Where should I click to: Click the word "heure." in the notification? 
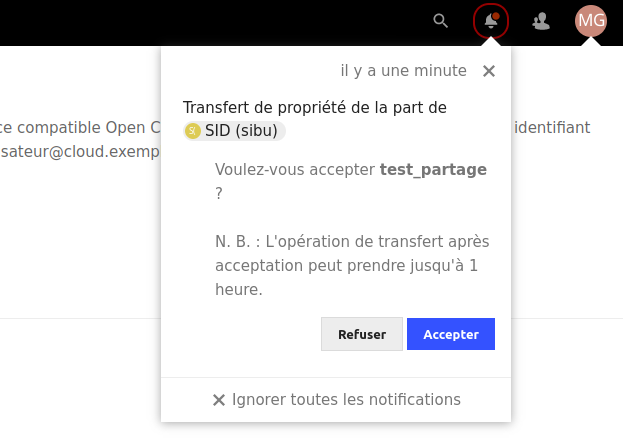(239, 289)
